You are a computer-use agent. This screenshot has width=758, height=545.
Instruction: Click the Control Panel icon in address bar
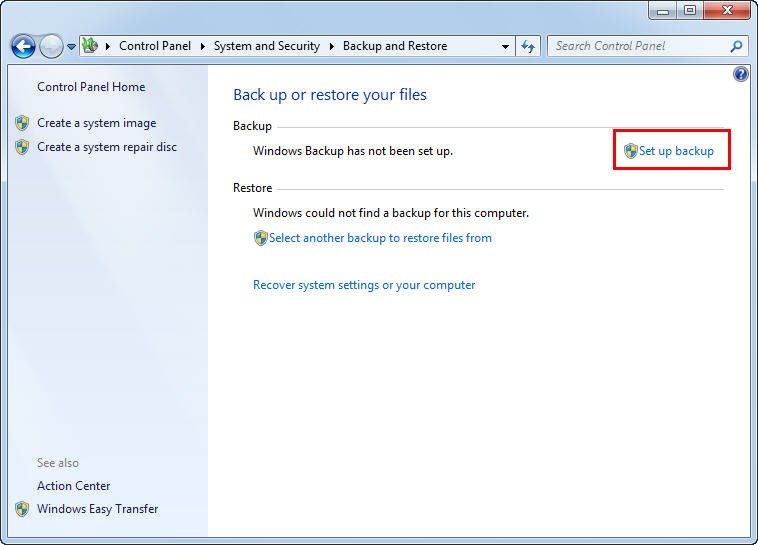tap(89, 46)
